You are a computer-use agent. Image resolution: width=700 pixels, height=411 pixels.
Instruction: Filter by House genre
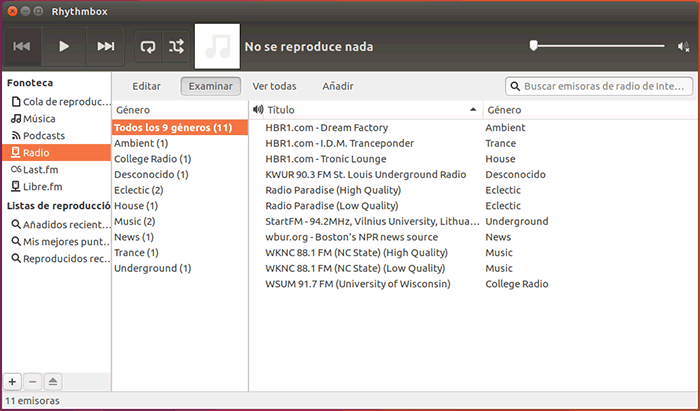[x=180, y=206]
